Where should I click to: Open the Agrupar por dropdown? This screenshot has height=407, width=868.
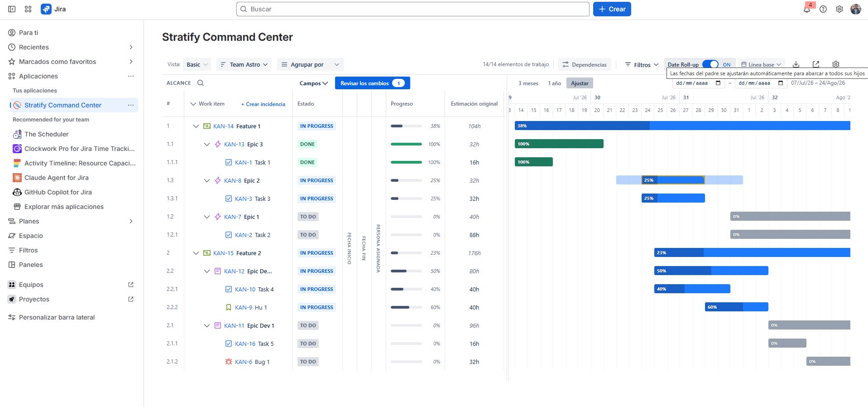pyautogui.click(x=311, y=64)
